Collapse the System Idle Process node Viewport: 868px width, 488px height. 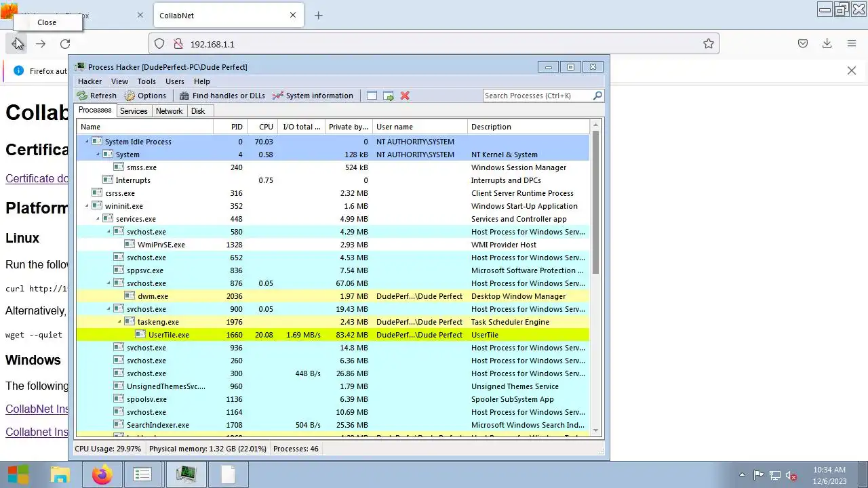pyautogui.click(x=87, y=142)
